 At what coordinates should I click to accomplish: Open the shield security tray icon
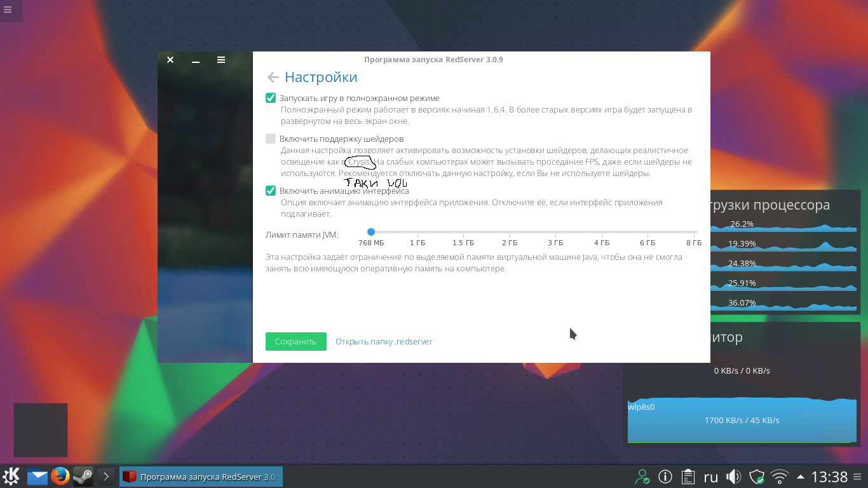pos(756,477)
